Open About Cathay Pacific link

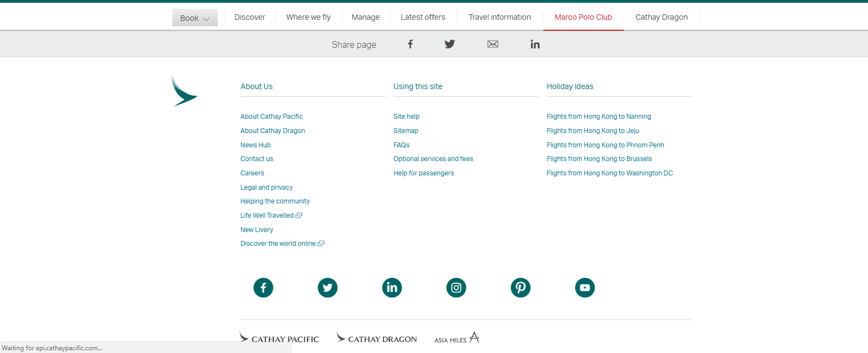pyautogui.click(x=271, y=117)
